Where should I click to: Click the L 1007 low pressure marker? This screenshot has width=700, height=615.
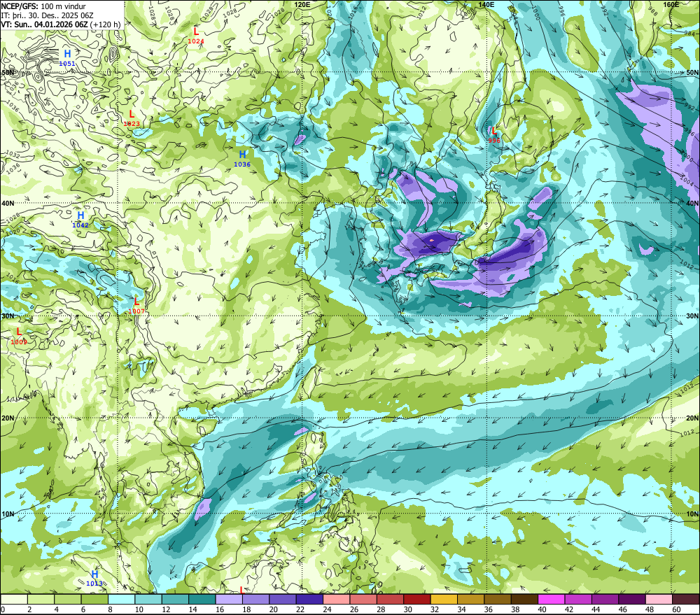click(x=136, y=306)
